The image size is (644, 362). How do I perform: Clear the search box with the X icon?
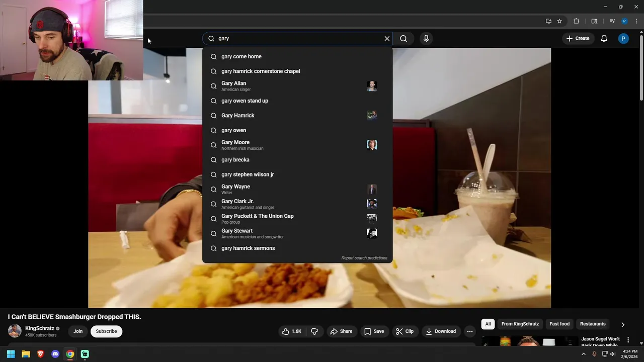[387, 38]
